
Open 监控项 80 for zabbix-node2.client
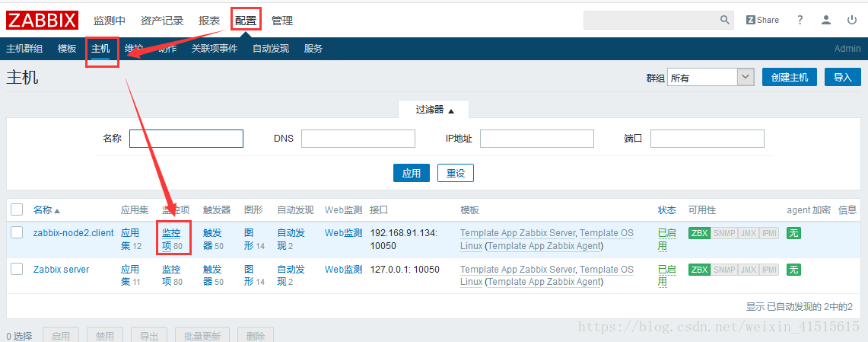[x=171, y=239]
